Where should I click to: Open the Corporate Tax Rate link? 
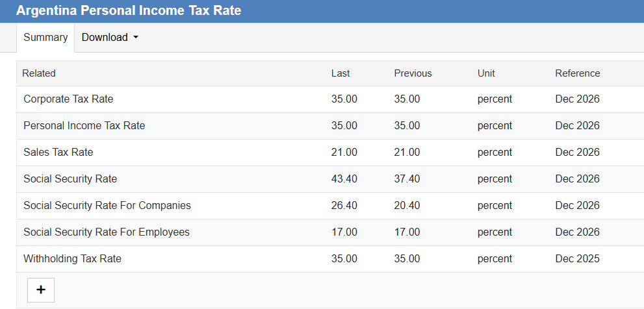tap(68, 99)
